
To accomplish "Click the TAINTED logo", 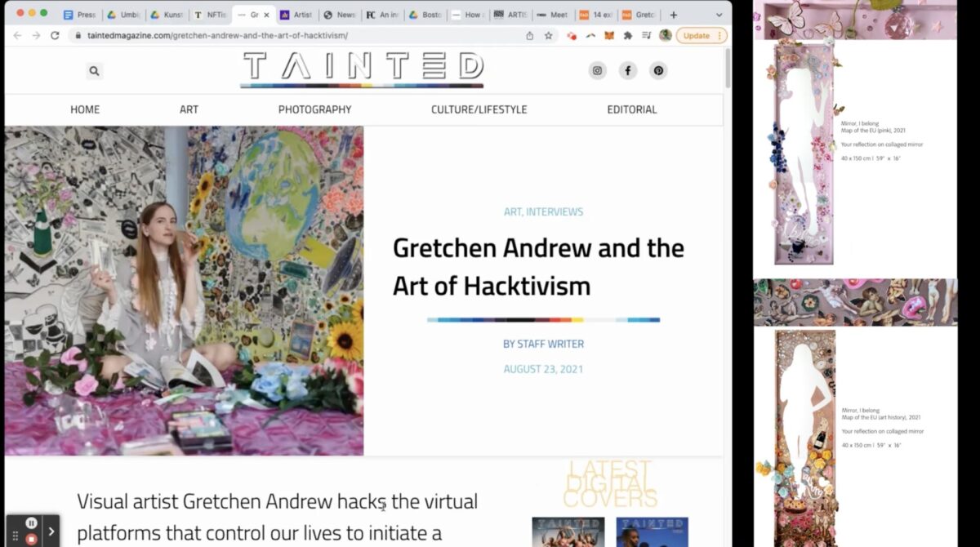I will (363, 69).
